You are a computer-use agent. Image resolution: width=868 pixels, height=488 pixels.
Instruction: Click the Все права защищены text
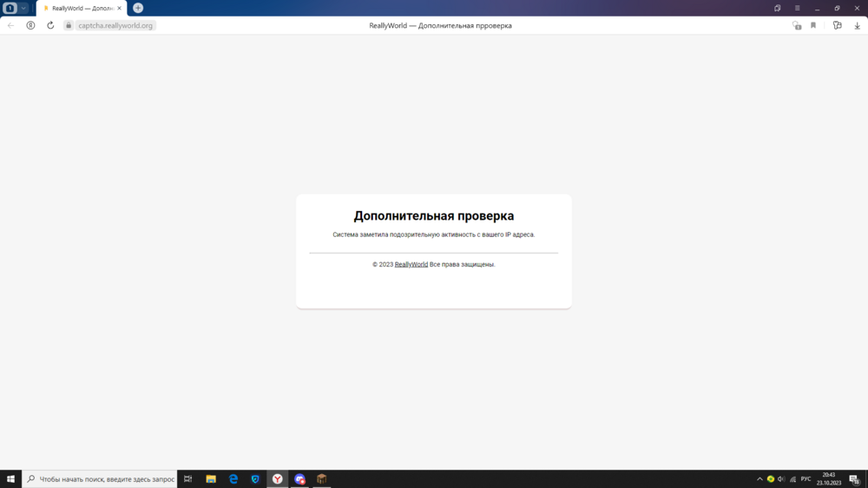click(x=463, y=265)
